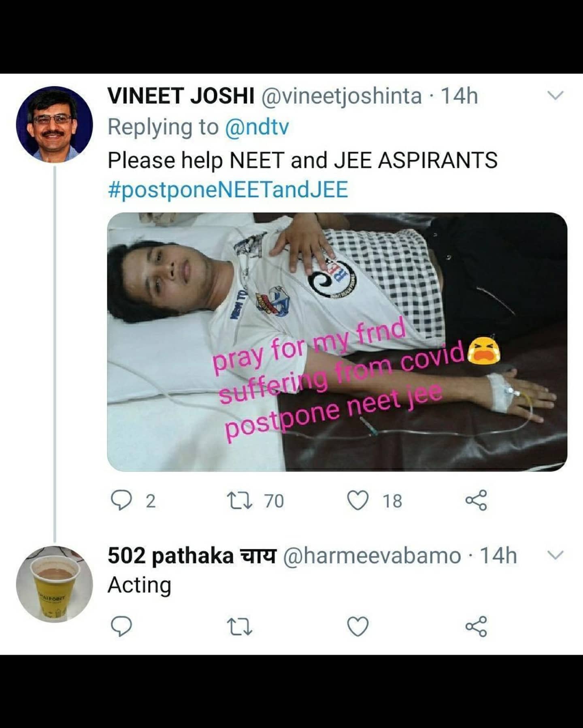Reply to Vineet Joshi's tweet
The image size is (583, 728).
coord(120,501)
